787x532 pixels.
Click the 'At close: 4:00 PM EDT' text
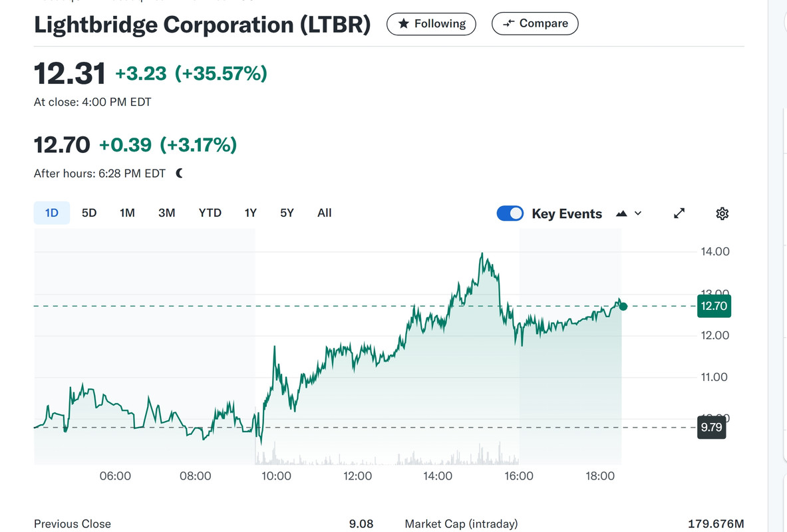click(x=92, y=102)
